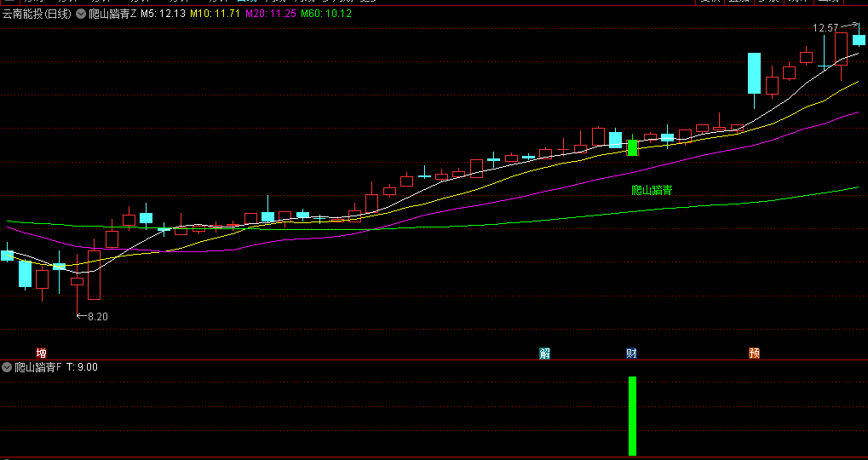Click the orange 预 event marker

[x=754, y=354]
